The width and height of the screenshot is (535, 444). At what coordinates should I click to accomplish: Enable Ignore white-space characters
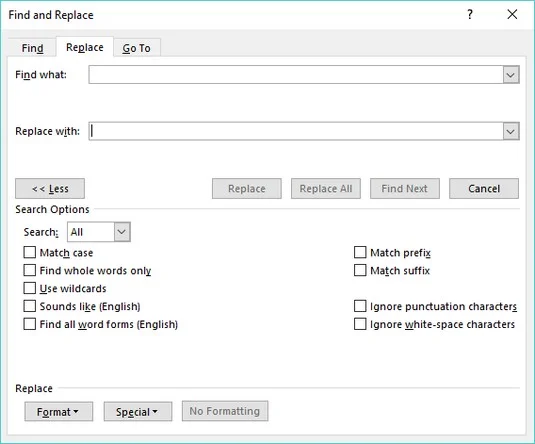pyautogui.click(x=360, y=324)
